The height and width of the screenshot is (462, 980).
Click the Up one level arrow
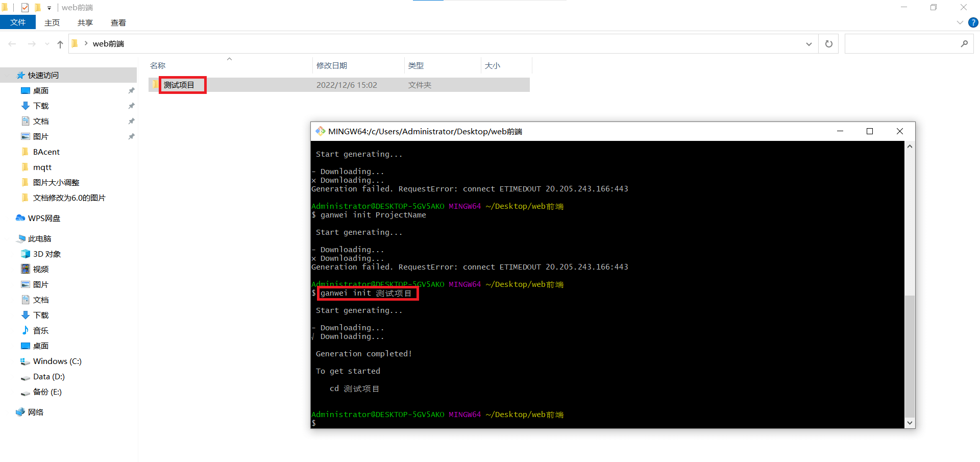(60, 44)
